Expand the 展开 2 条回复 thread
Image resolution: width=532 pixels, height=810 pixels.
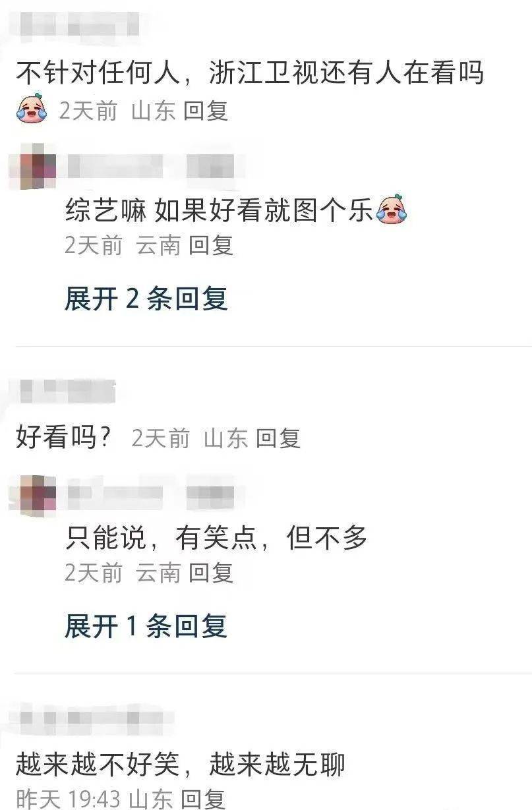pos(146,299)
